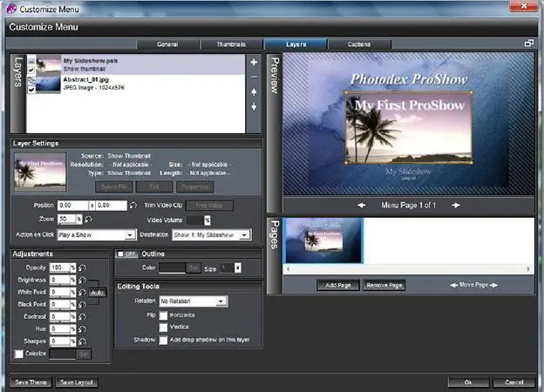
Task: Confirm with the Ok button
Action: tap(468, 382)
